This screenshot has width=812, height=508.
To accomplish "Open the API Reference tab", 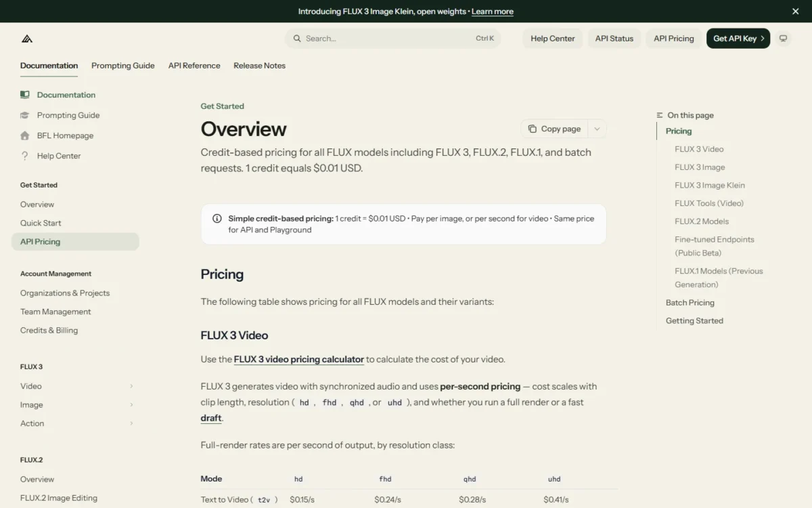I will tap(194, 66).
